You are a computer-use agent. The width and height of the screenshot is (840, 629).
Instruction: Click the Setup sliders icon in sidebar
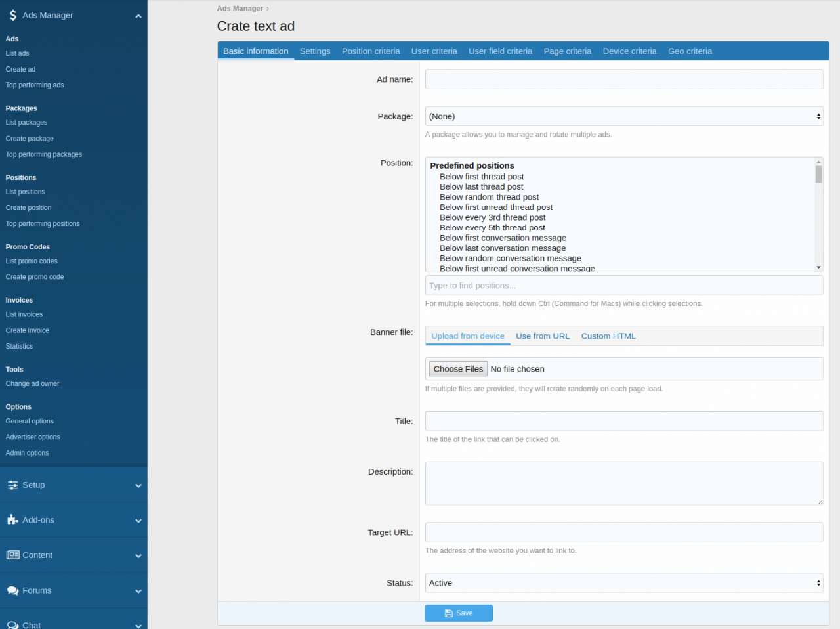(12, 485)
